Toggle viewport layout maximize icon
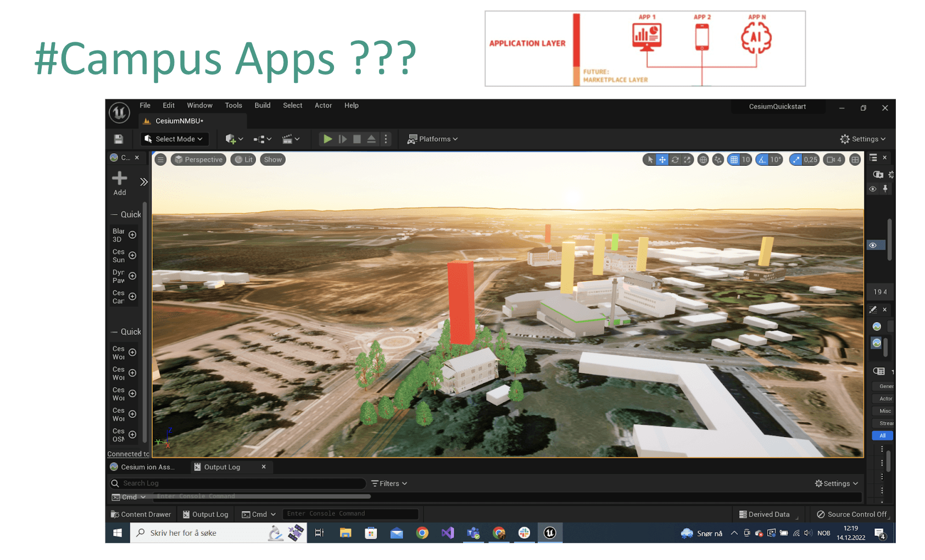925x560 pixels. pyautogui.click(x=855, y=160)
